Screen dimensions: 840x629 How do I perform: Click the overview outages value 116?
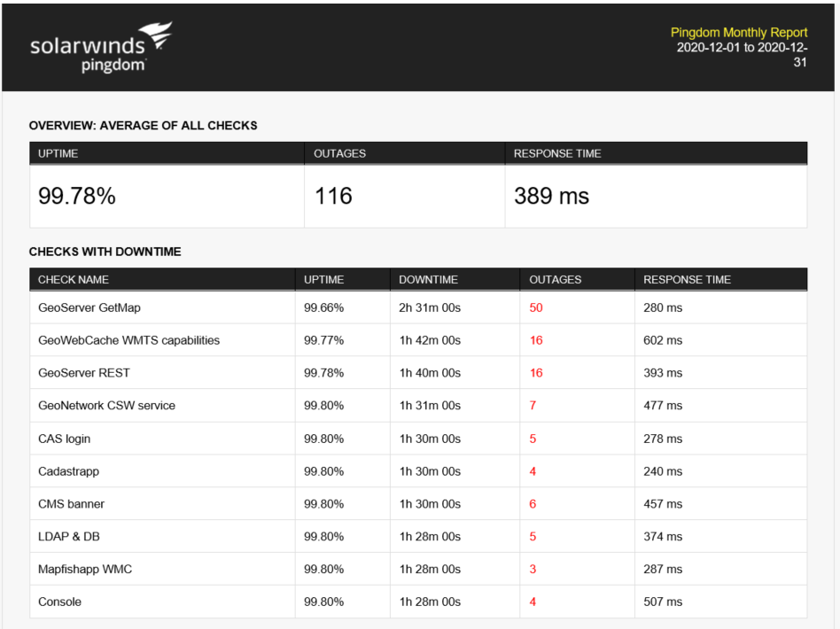(x=333, y=196)
